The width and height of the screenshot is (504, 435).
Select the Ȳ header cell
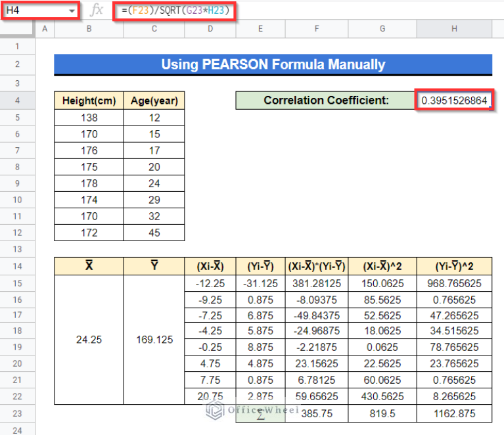[154, 266]
